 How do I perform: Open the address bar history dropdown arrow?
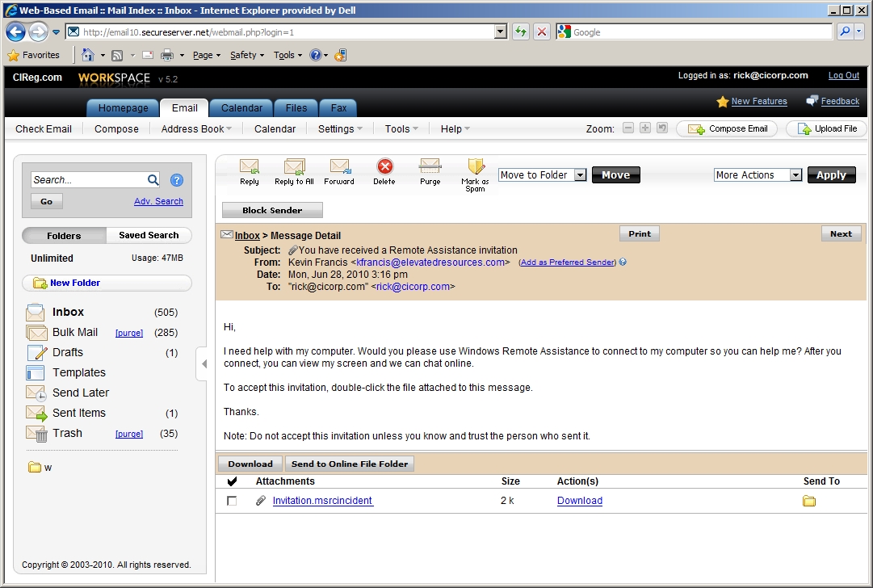[501, 31]
